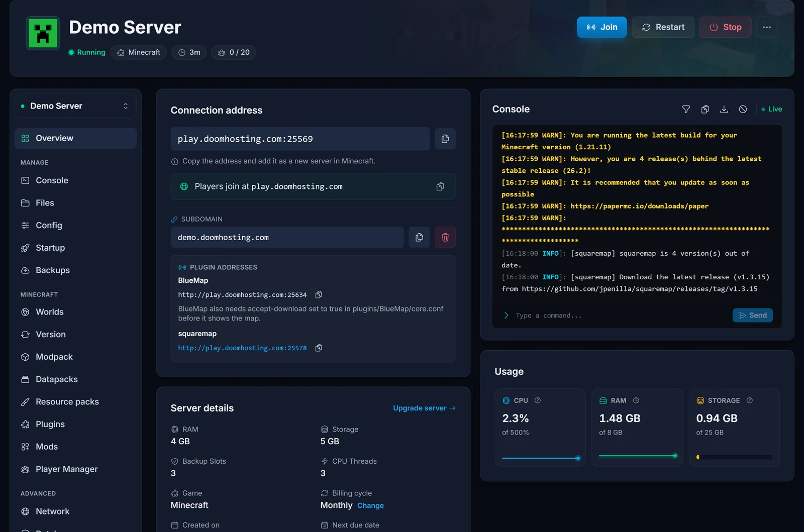This screenshot has height=532, width=804.
Task: Copy the players join address
Action: 440,186
